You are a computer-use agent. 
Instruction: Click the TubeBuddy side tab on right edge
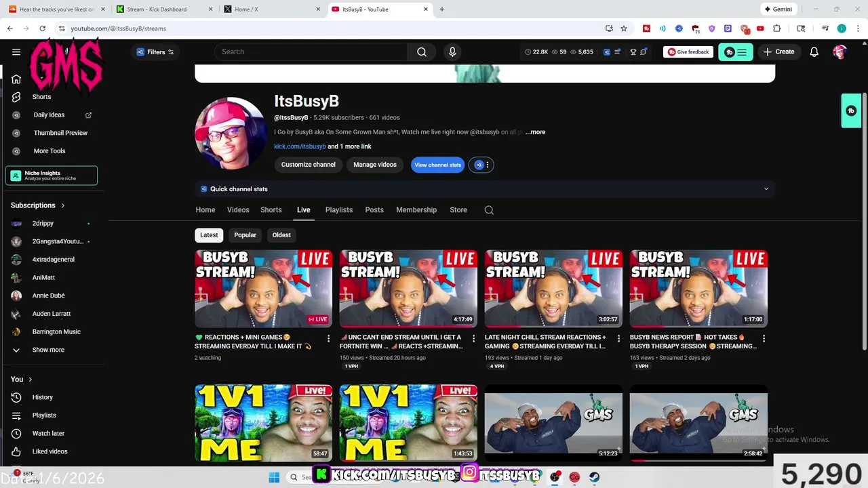click(x=851, y=110)
